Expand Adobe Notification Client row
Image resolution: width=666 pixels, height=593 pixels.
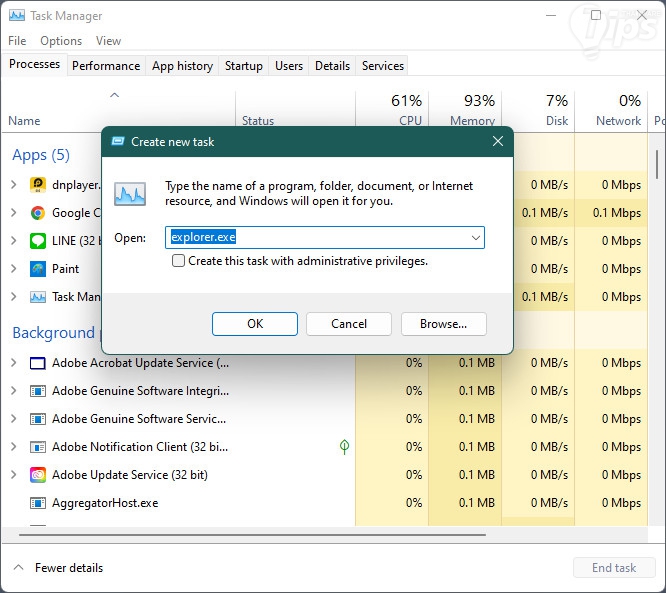[x=14, y=447]
